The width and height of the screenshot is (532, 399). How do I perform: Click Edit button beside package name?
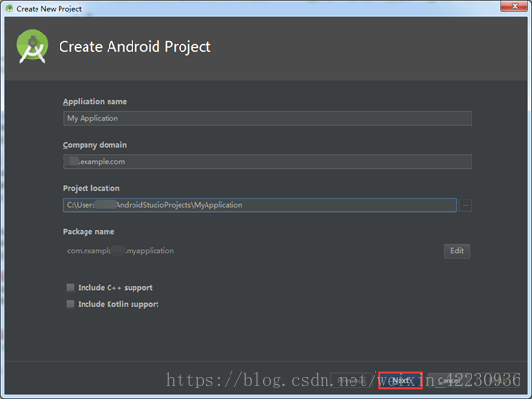pyautogui.click(x=457, y=251)
